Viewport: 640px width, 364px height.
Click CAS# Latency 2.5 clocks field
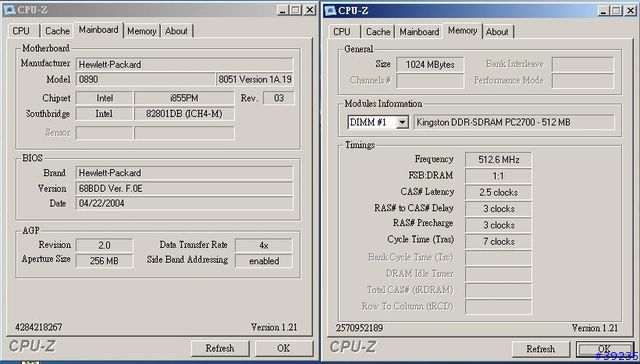(498, 192)
